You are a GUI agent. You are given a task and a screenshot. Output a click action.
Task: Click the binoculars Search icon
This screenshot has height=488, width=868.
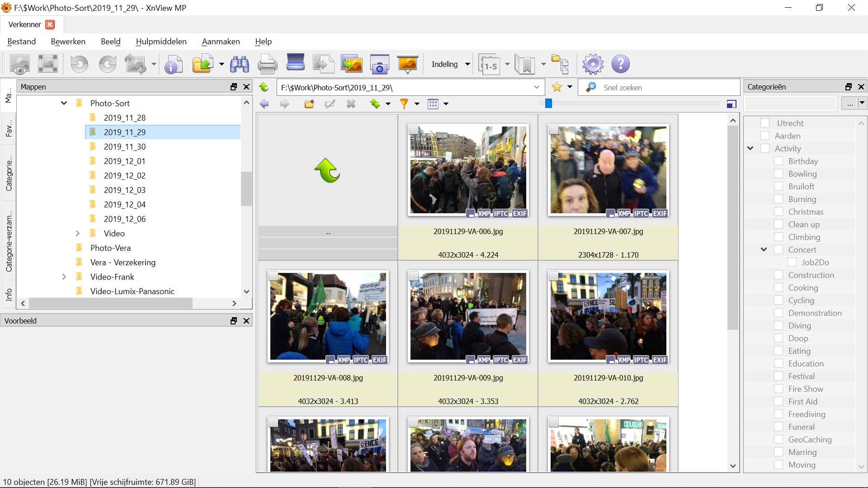(240, 64)
